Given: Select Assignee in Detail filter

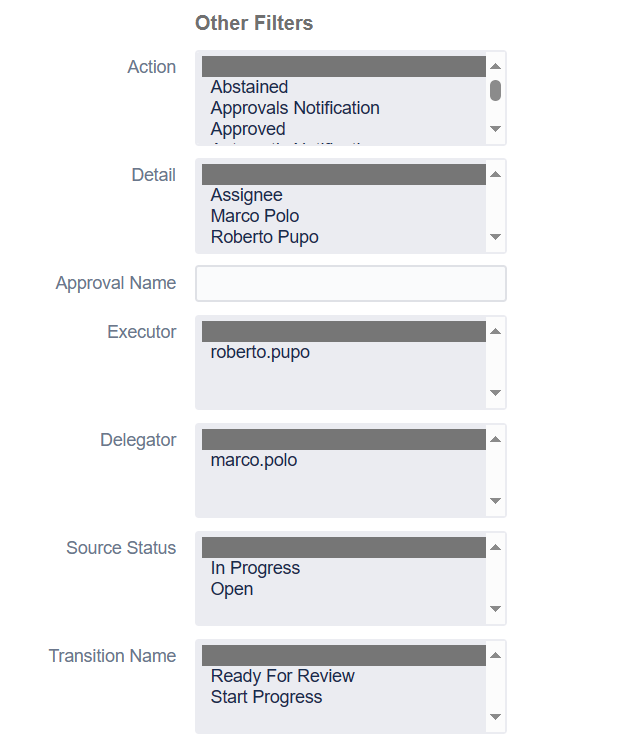Looking at the screenshot, I should [246, 195].
